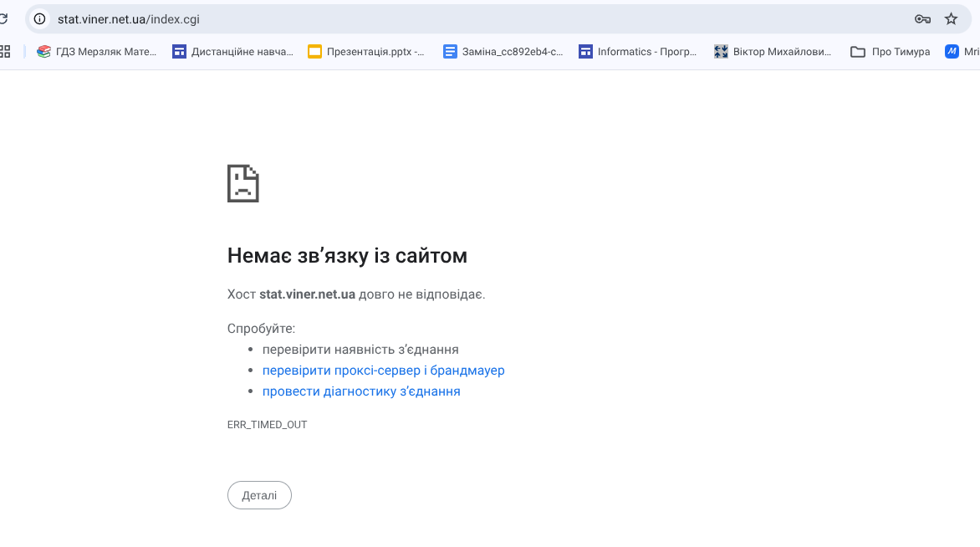Viewport: 980px width, 547px height.
Task: Open the Mri bookmark with blue icon
Action: point(962,52)
